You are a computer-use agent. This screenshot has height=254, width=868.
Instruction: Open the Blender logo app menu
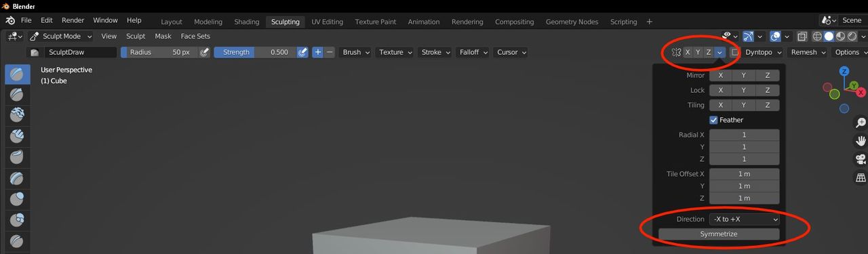[10, 21]
